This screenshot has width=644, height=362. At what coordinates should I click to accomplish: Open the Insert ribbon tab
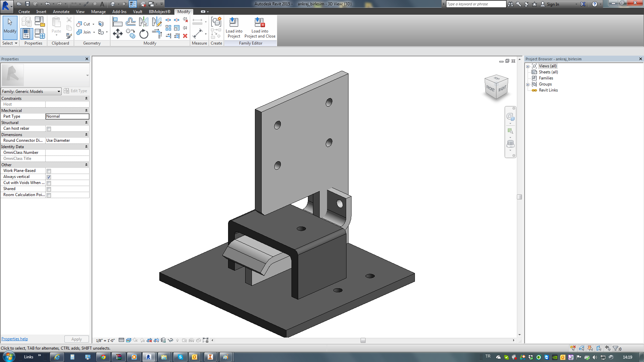41,12
